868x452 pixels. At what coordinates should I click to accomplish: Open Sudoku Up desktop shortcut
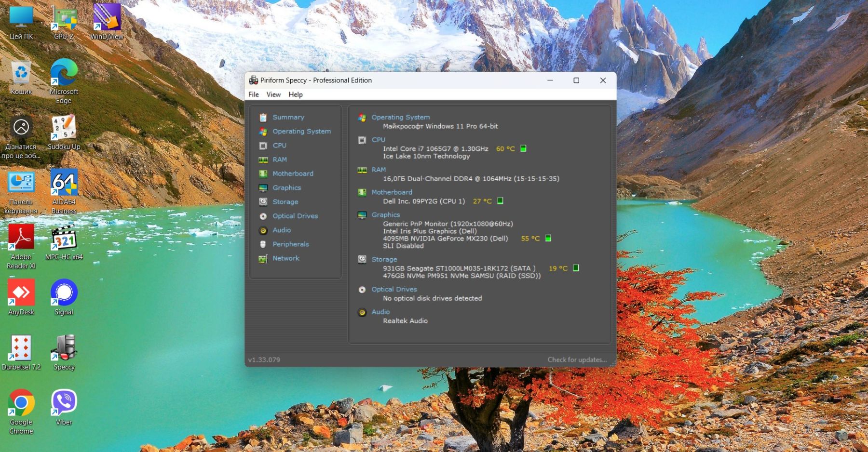point(64,132)
